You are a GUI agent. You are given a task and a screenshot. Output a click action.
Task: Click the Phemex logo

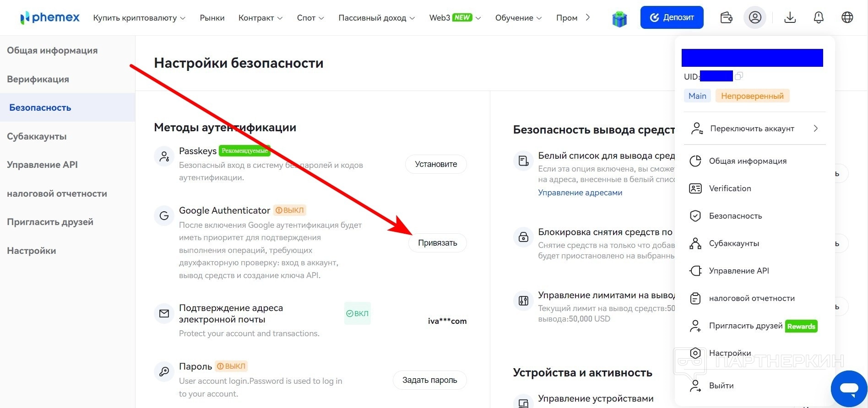50,18
